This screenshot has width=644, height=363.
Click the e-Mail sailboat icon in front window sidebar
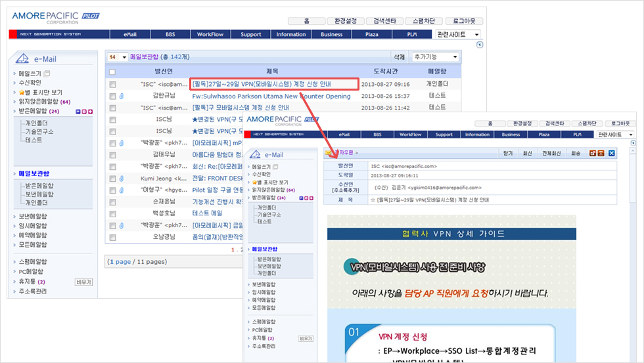255,155
